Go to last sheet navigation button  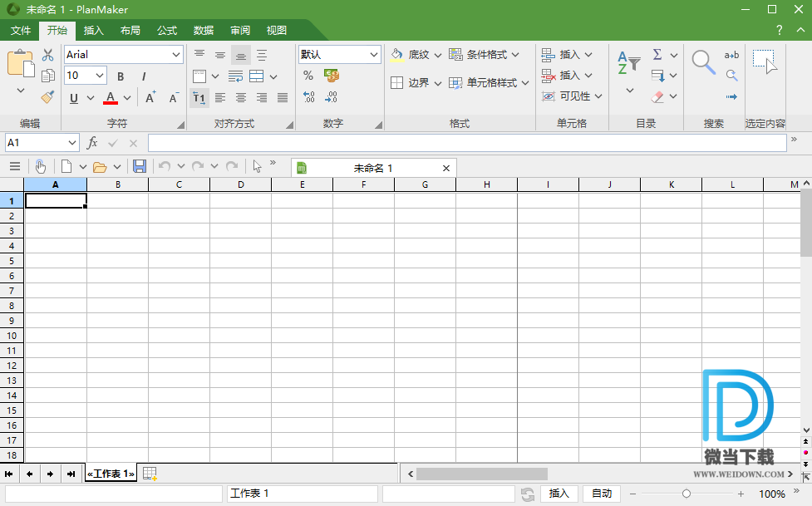[71, 474]
